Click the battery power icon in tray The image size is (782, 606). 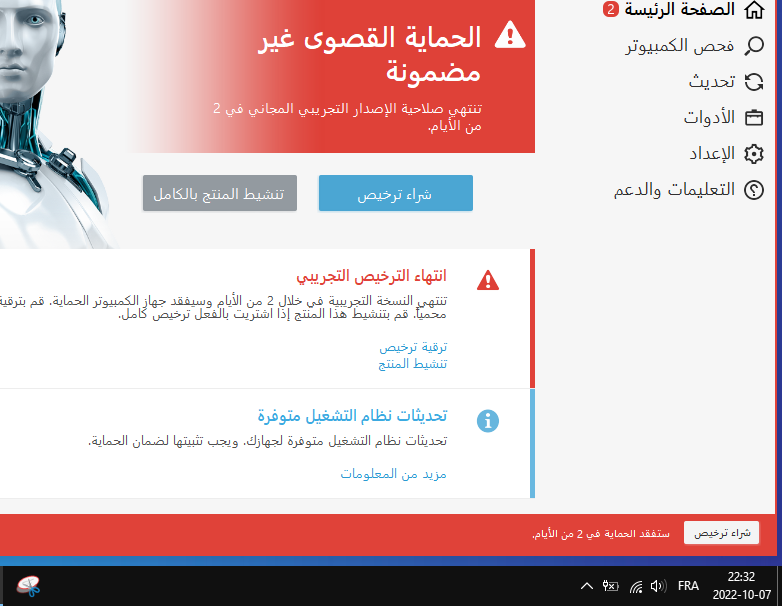(x=610, y=586)
